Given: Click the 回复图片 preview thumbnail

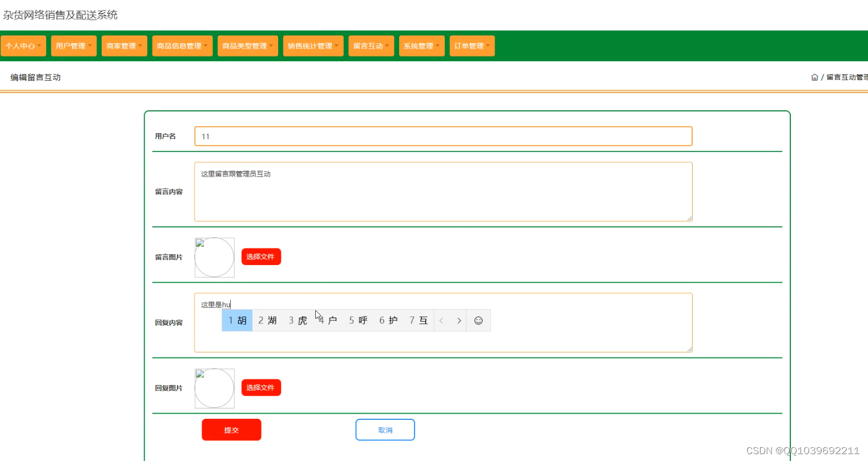Looking at the screenshot, I should pos(215,388).
